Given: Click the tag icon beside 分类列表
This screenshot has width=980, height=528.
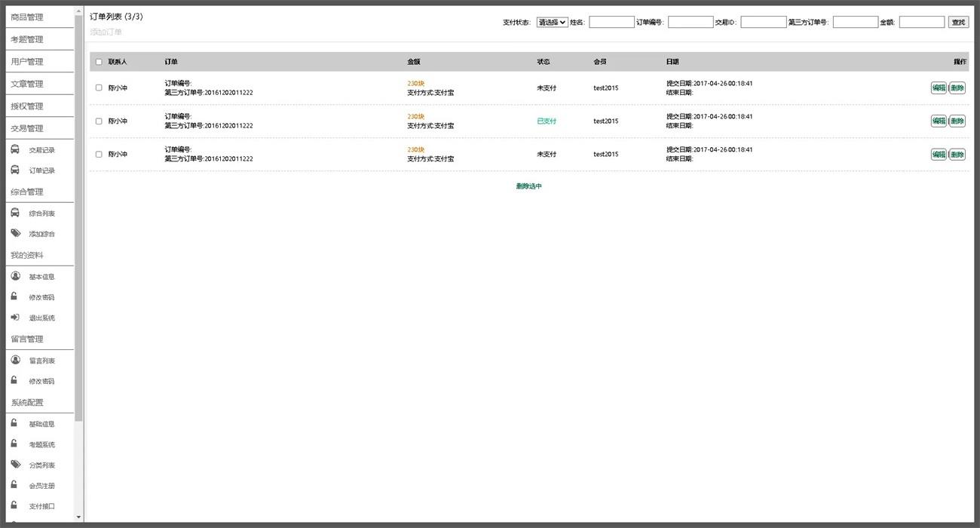Looking at the screenshot, I should click(x=15, y=465).
